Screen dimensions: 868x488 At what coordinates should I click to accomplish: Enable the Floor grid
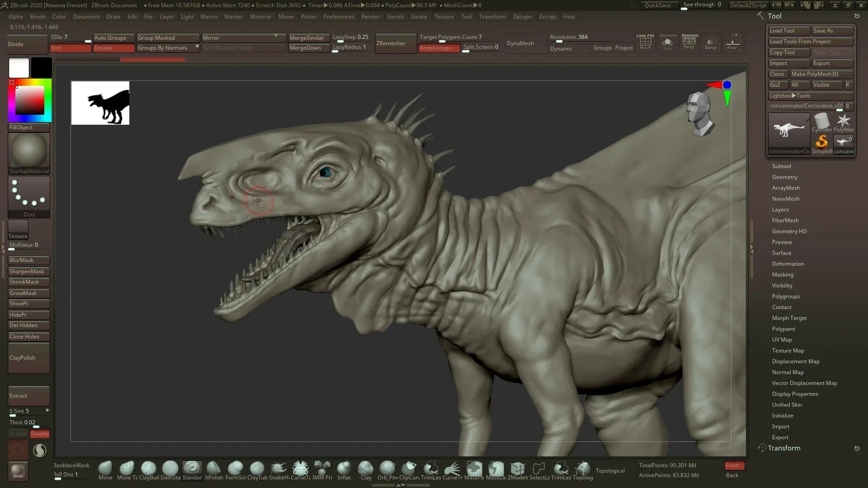pos(732,43)
